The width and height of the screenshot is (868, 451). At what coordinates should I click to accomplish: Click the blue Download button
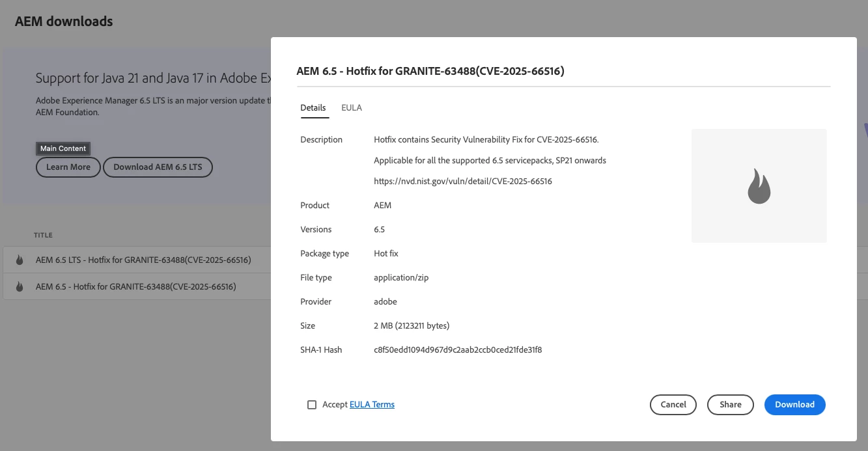pos(795,405)
